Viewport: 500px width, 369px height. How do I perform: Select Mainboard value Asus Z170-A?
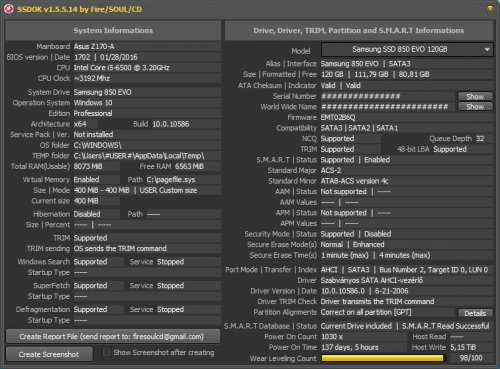click(94, 46)
